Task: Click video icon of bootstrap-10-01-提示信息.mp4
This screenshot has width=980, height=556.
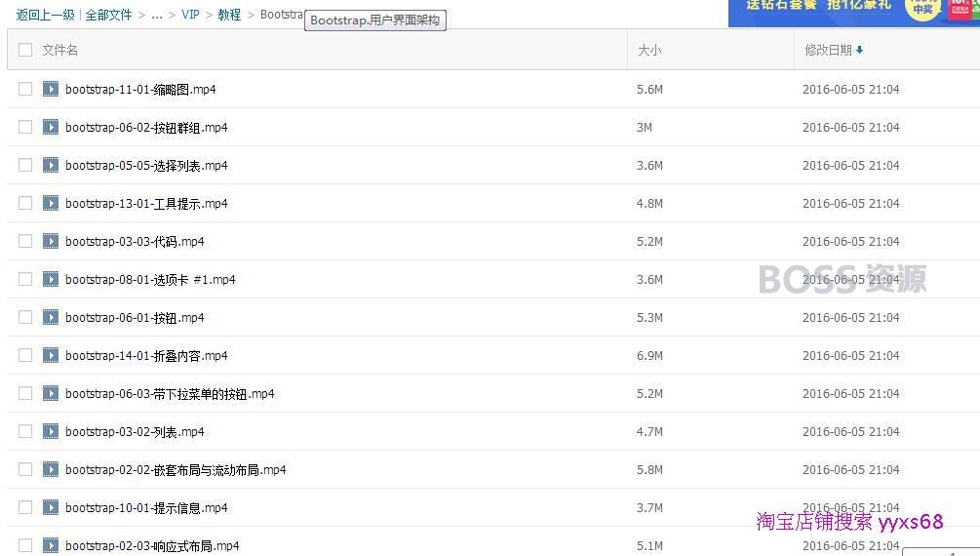Action: click(x=51, y=507)
